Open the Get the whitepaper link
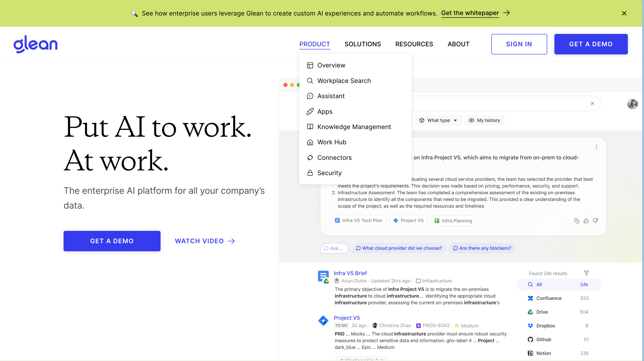The width and height of the screenshot is (644, 361). pyautogui.click(x=470, y=13)
